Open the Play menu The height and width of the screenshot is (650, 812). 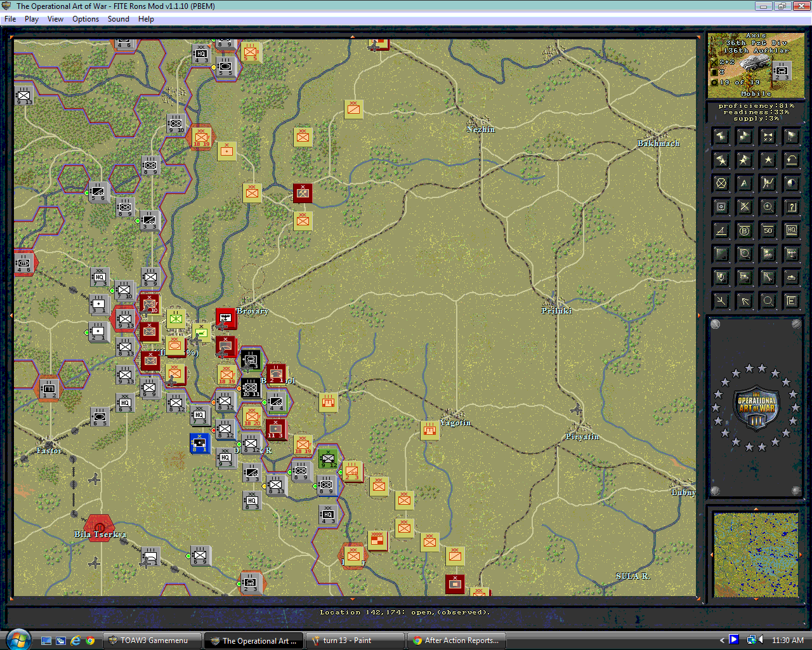coord(32,19)
